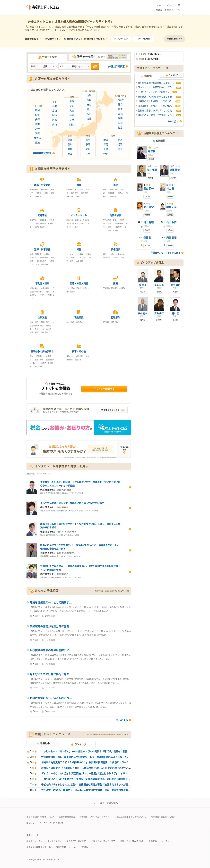210x868 pixels.
Task: Select 東京 prefecture in 関東 group
Action: click(120, 149)
